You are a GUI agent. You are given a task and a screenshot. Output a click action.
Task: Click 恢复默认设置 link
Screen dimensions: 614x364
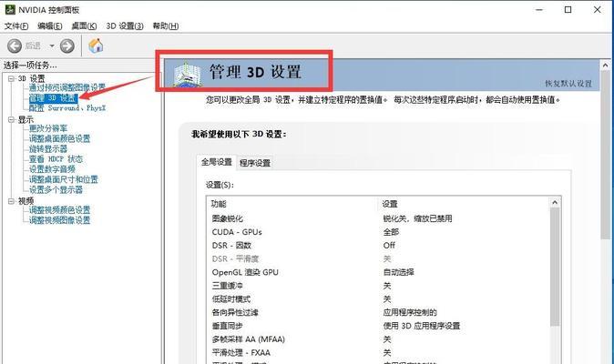[568, 84]
